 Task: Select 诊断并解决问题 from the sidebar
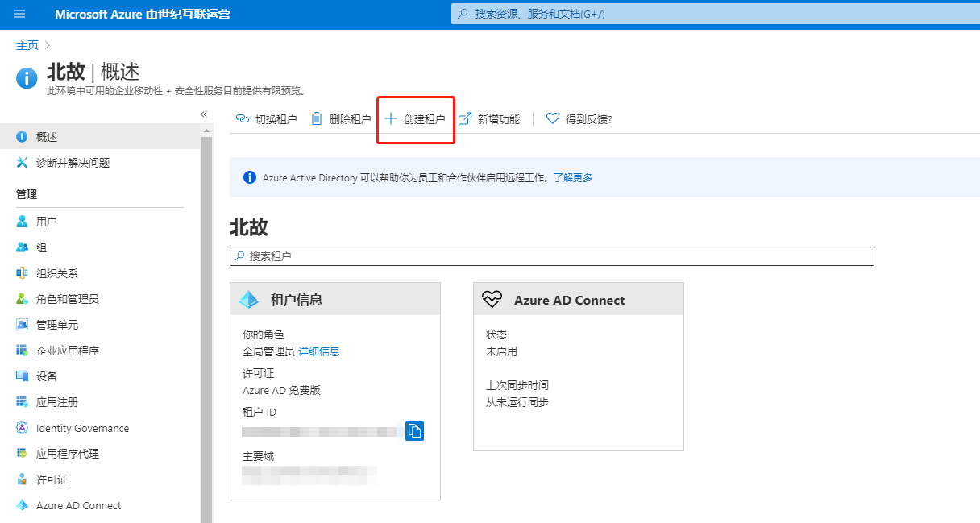[73, 163]
